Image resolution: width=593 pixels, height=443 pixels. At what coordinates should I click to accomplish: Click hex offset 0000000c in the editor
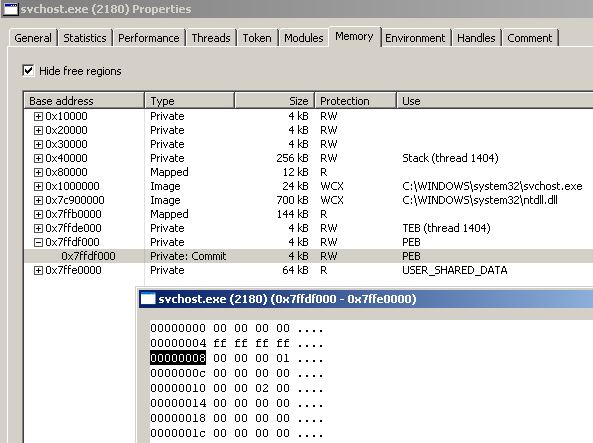click(x=178, y=373)
